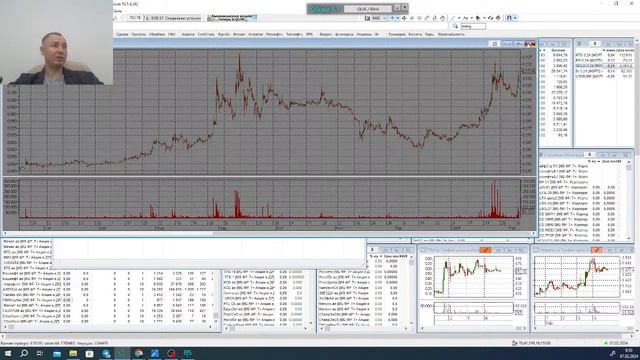Click the orange pin button on the left small chart
Image resolution: width=640 pixels, height=360 pixels.
(485, 250)
